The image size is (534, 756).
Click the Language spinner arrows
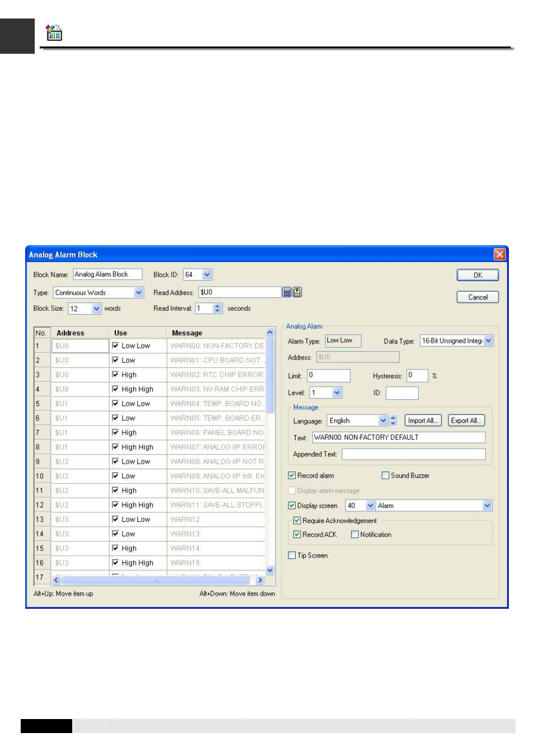point(393,421)
